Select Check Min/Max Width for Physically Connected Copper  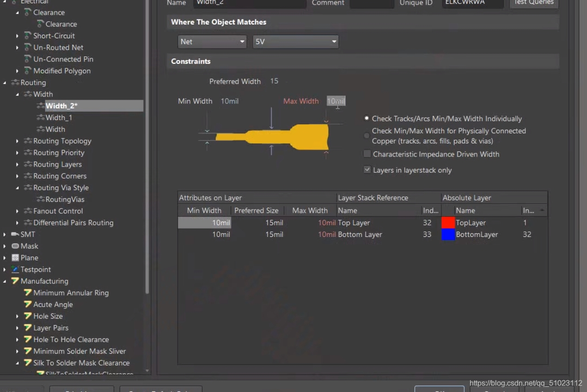point(367,136)
